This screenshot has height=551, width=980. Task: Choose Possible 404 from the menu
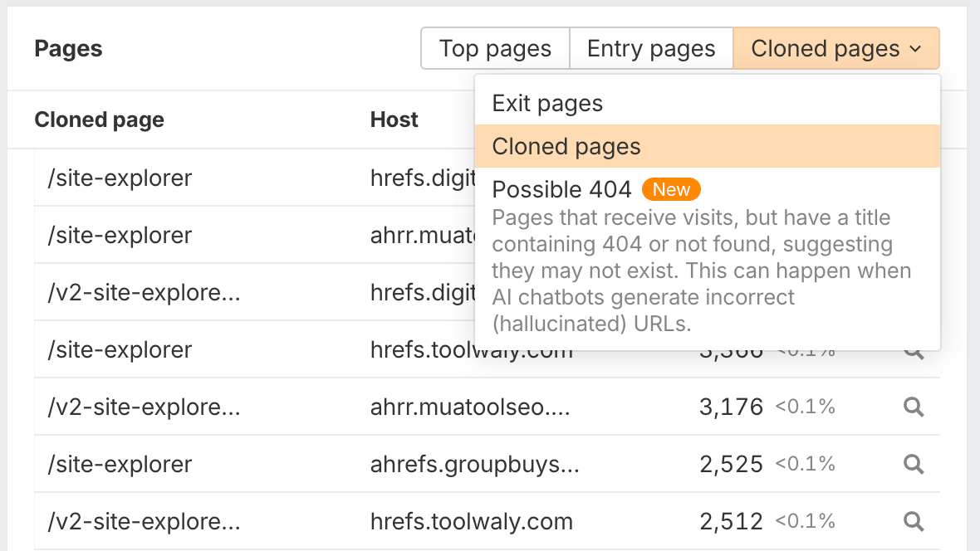pos(561,189)
